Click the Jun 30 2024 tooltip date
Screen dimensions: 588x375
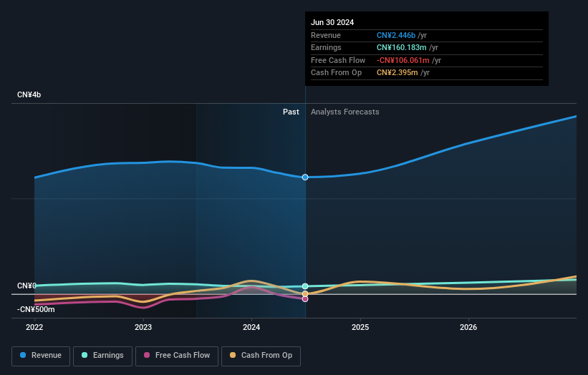pyautogui.click(x=332, y=22)
